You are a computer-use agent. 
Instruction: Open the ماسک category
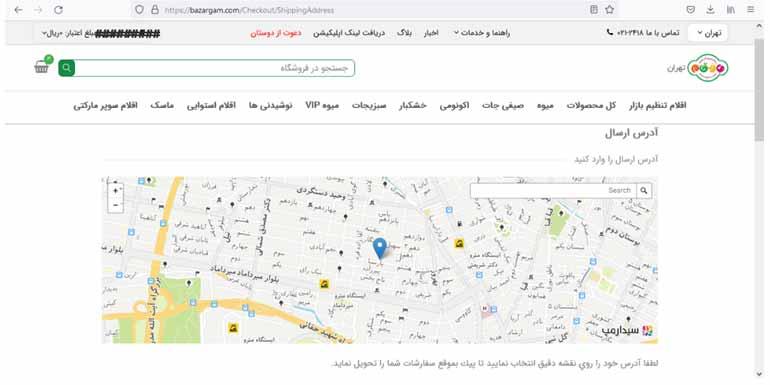click(162, 106)
